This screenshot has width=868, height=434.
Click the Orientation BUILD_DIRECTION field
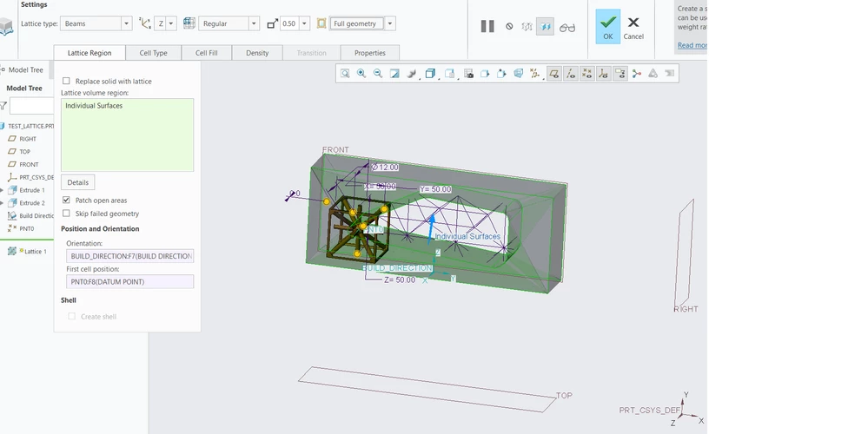point(130,256)
